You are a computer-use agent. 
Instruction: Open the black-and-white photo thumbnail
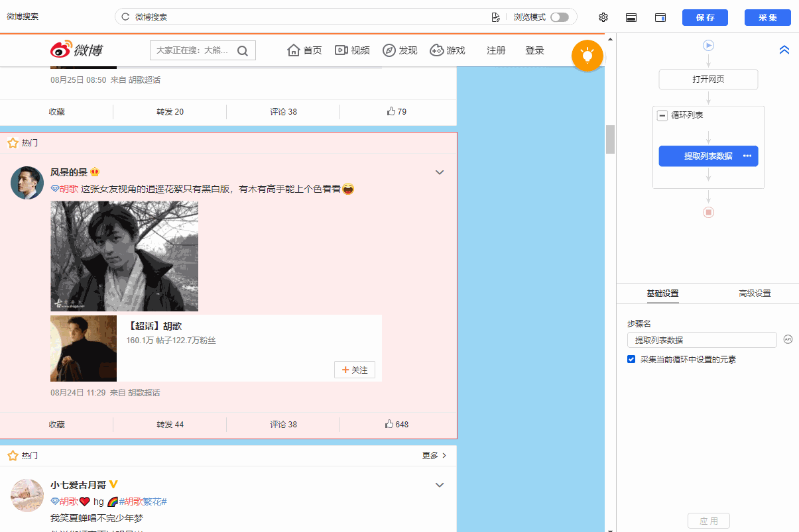pos(124,256)
